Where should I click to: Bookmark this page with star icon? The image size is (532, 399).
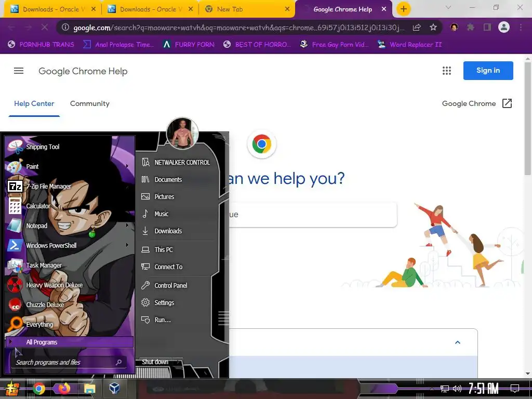coord(433,28)
